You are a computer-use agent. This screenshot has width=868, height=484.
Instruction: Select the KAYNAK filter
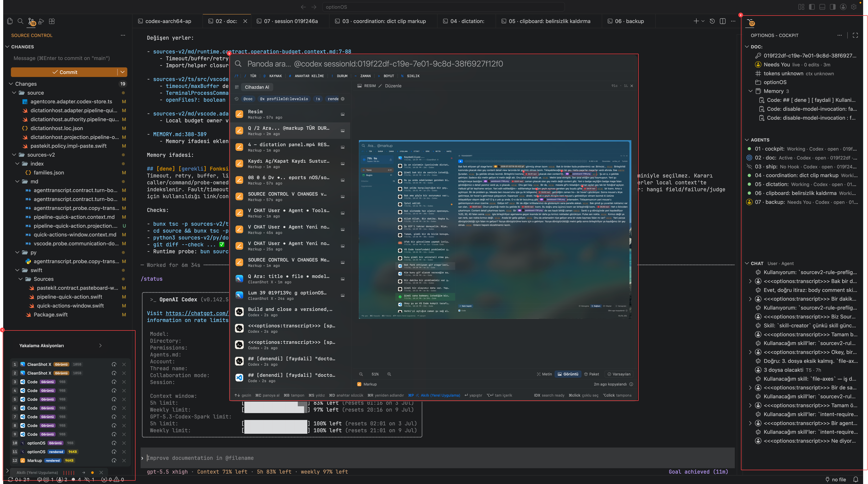[x=272, y=76]
